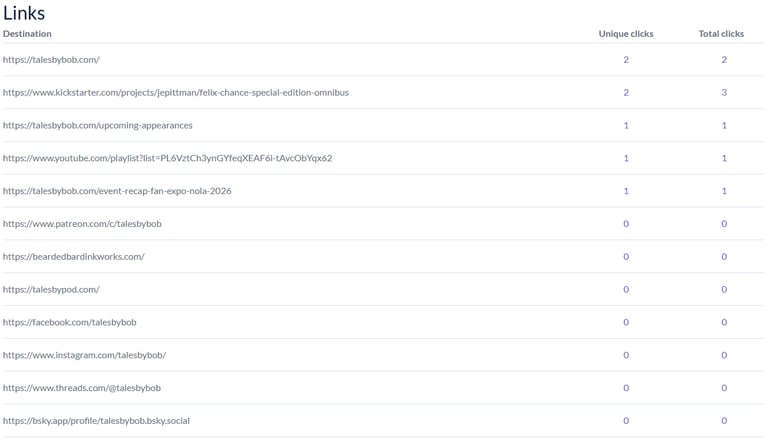Select total clicks value in YouTube playlist row
This screenshot has width=768, height=440.
724,158
